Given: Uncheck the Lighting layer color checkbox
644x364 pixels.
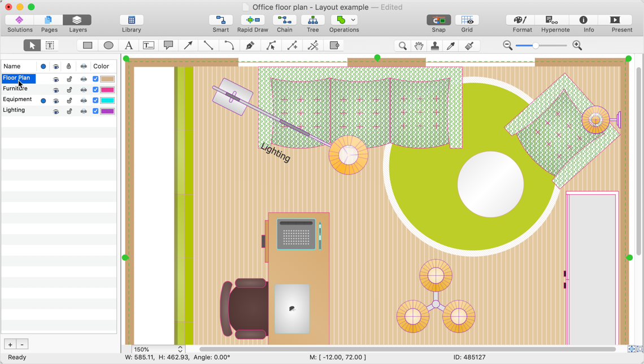Looking at the screenshot, I should [x=95, y=111].
